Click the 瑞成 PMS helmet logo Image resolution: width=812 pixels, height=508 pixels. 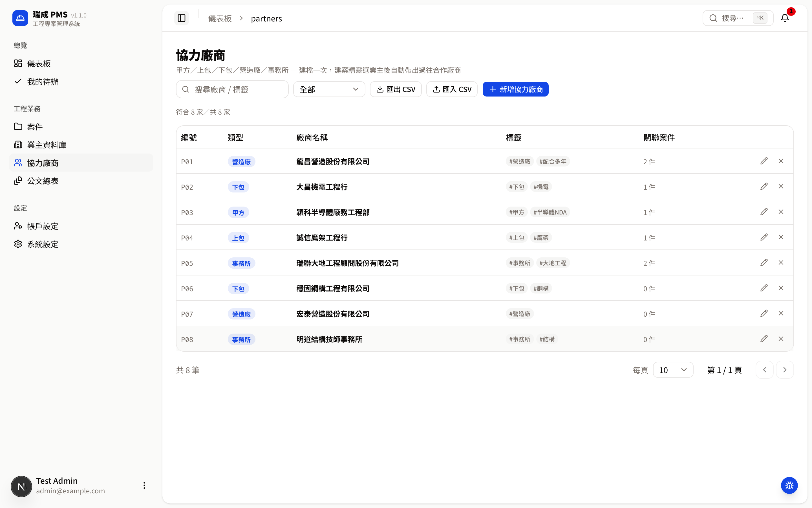tap(20, 18)
